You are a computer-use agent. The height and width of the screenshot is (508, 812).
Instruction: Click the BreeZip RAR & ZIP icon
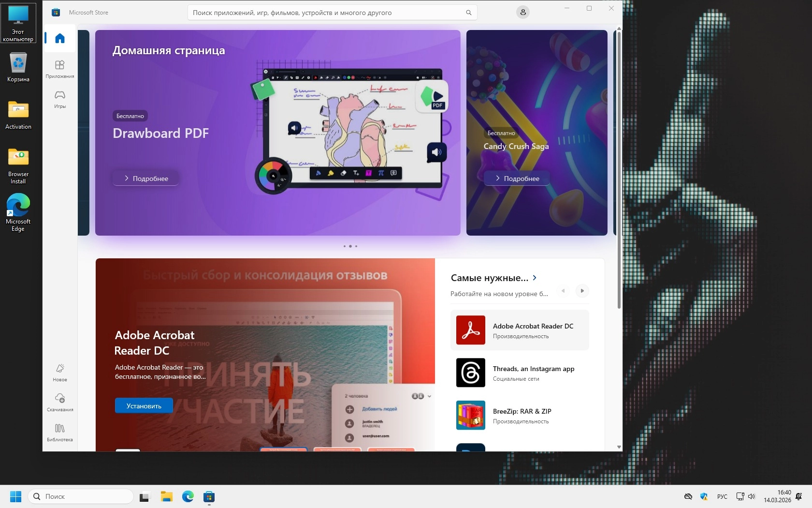(471, 415)
